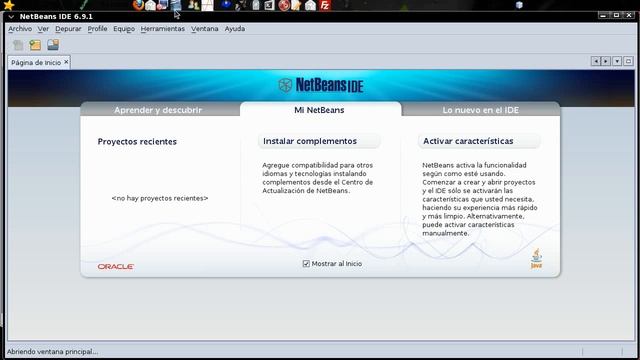The height and width of the screenshot is (360, 640).
Task: Open the document list dropdown arrow
Action: click(x=617, y=61)
